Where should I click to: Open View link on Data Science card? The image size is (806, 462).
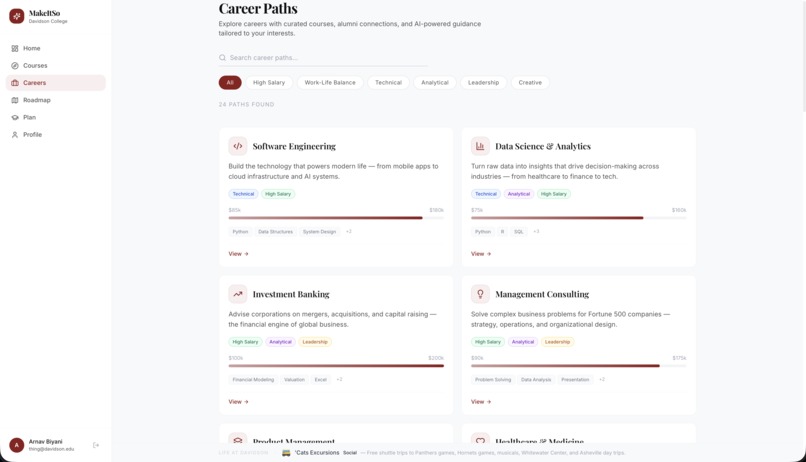[481, 254]
